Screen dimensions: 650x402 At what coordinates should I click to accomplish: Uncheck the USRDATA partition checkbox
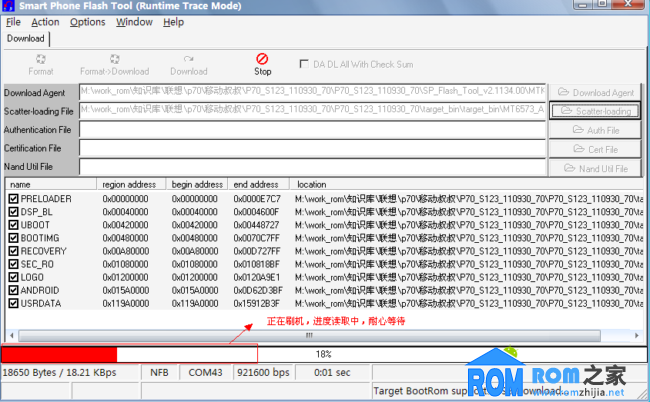click(x=13, y=303)
